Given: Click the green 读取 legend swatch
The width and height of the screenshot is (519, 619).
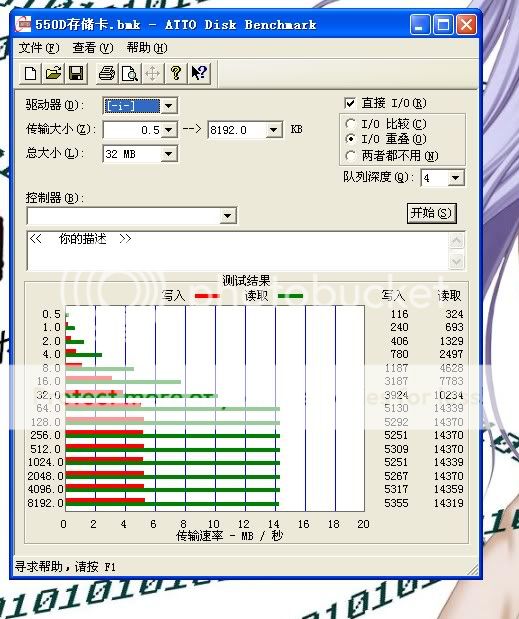Looking at the screenshot, I should click(x=290, y=296).
